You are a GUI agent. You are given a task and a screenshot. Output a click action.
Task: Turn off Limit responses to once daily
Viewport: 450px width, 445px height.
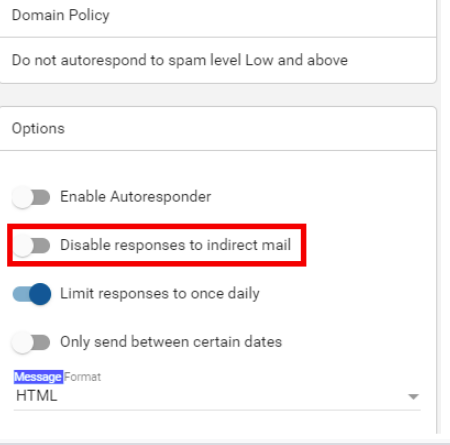pos(31,294)
